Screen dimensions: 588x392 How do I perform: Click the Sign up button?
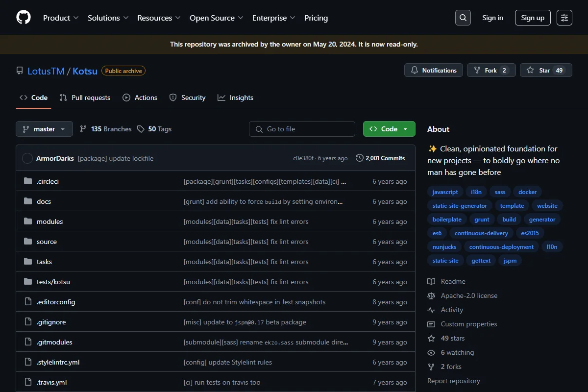533,18
